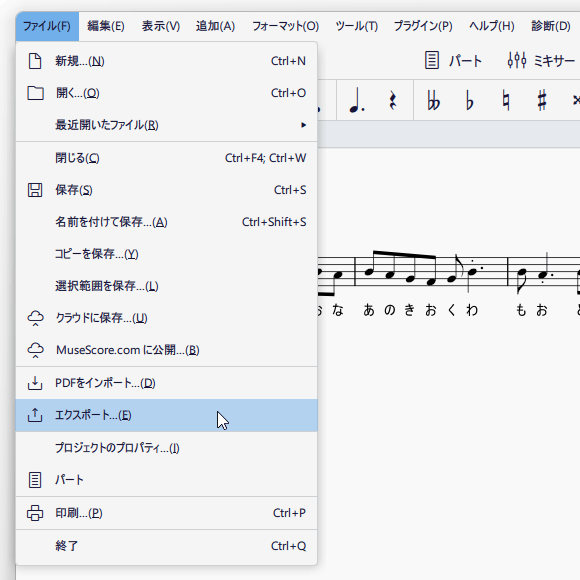Select the dotted quarter note duration
580x580 pixels.
point(357,101)
